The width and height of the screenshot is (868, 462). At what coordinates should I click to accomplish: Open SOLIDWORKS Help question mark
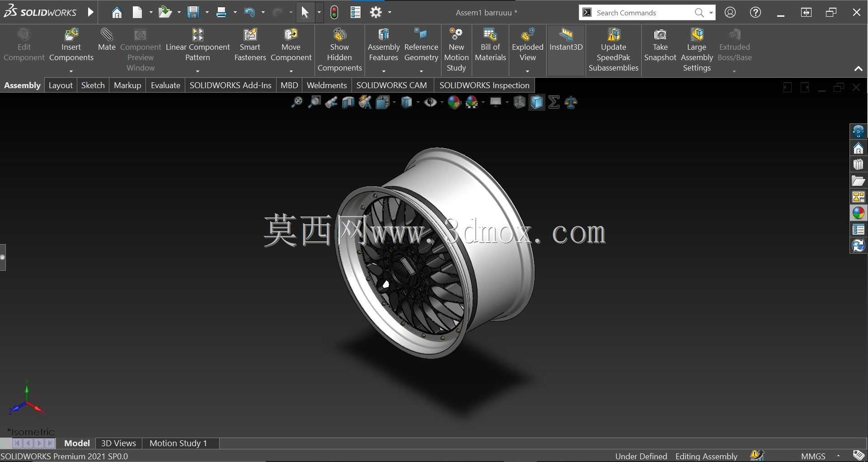point(755,12)
